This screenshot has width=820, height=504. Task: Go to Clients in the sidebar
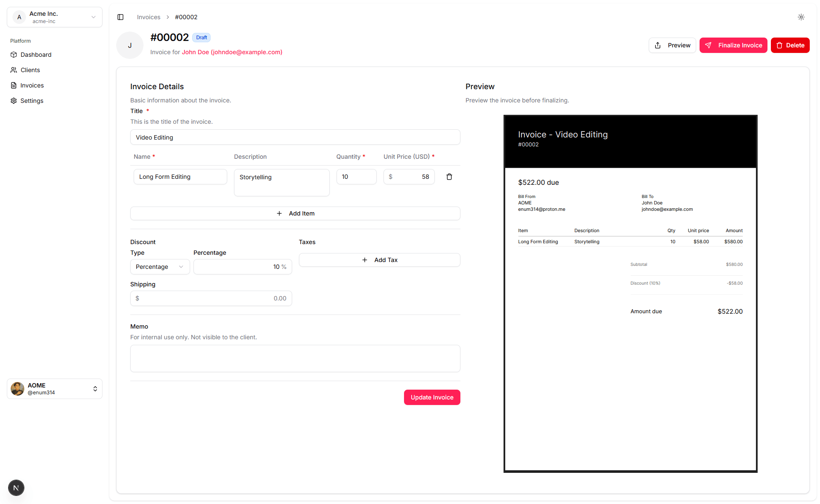tap(55, 70)
